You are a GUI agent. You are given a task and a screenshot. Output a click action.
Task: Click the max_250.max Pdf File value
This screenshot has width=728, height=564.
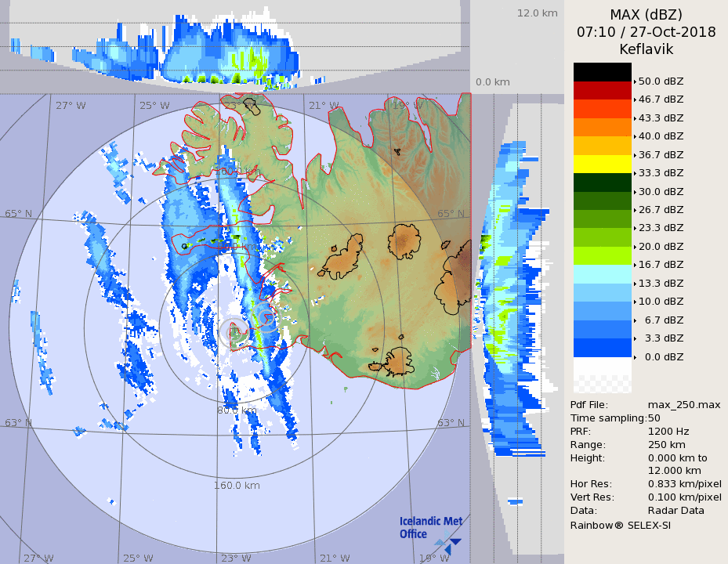click(x=683, y=404)
